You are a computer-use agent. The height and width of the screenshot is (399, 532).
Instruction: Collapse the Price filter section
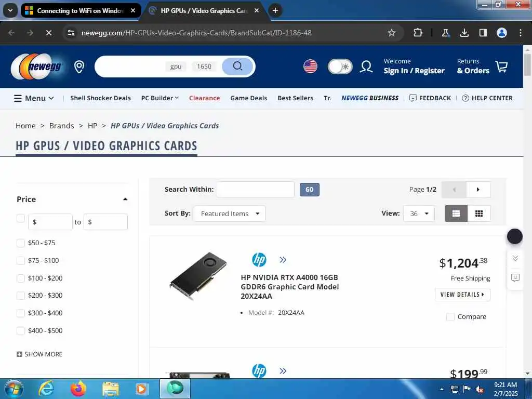coord(125,199)
